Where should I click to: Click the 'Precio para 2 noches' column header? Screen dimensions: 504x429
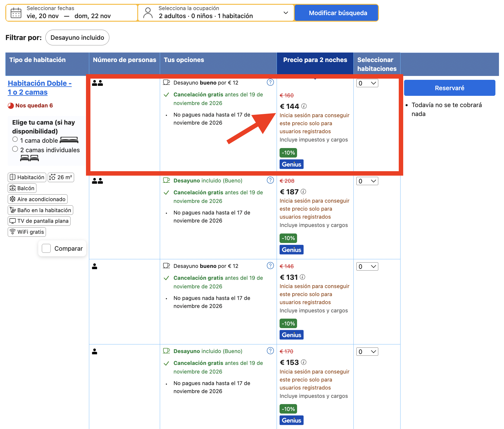pyautogui.click(x=315, y=63)
